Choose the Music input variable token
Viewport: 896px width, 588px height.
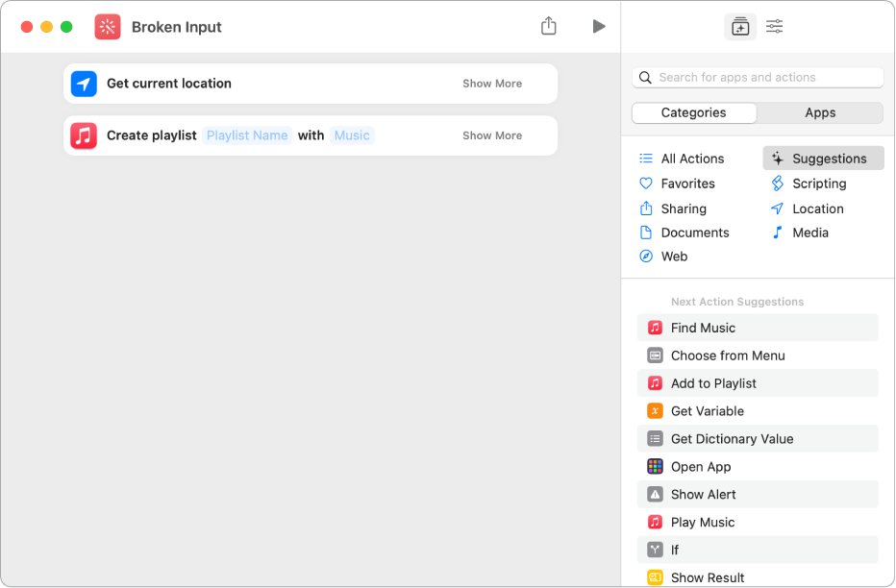pyautogui.click(x=352, y=135)
